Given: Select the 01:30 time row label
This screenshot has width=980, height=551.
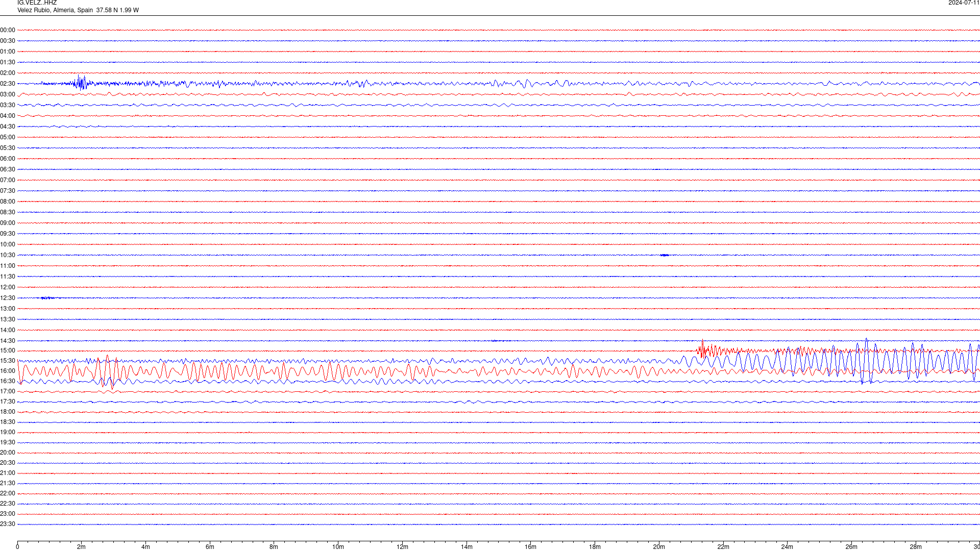Looking at the screenshot, I should pos(8,62).
